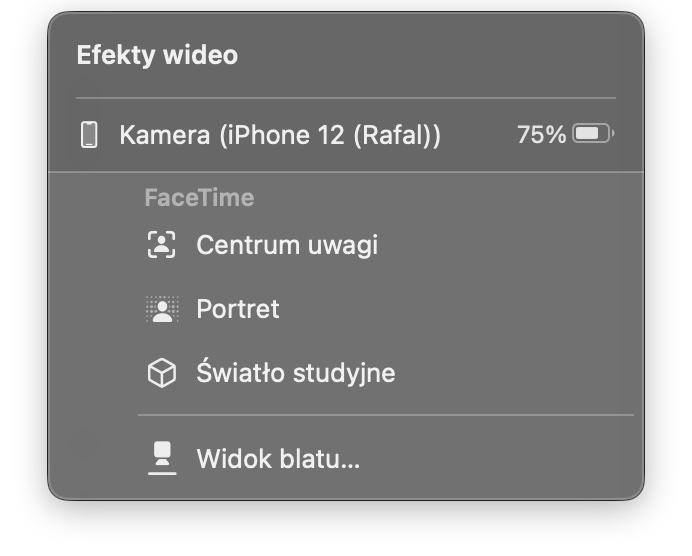
Task: Click the 75% battery percentage text
Action: tap(541, 134)
